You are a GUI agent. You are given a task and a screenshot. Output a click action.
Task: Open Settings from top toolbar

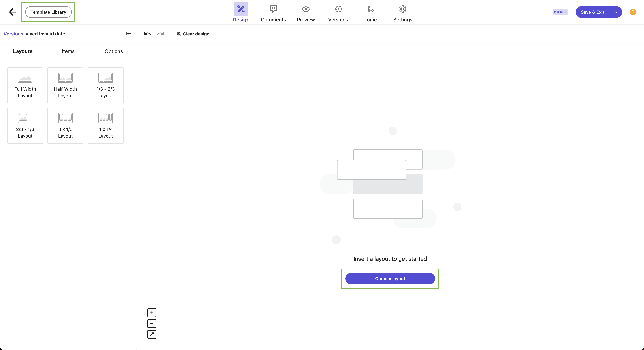point(402,13)
